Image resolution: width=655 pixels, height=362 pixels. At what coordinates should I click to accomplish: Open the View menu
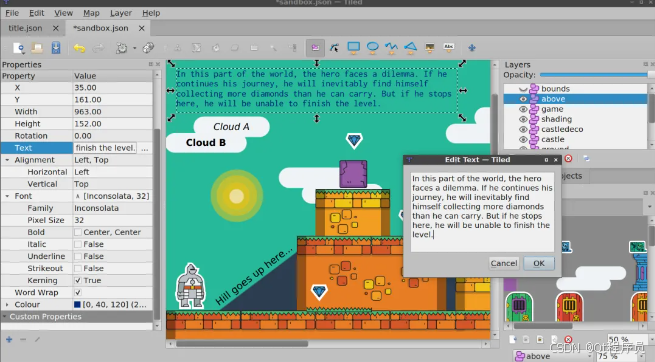(x=63, y=13)
